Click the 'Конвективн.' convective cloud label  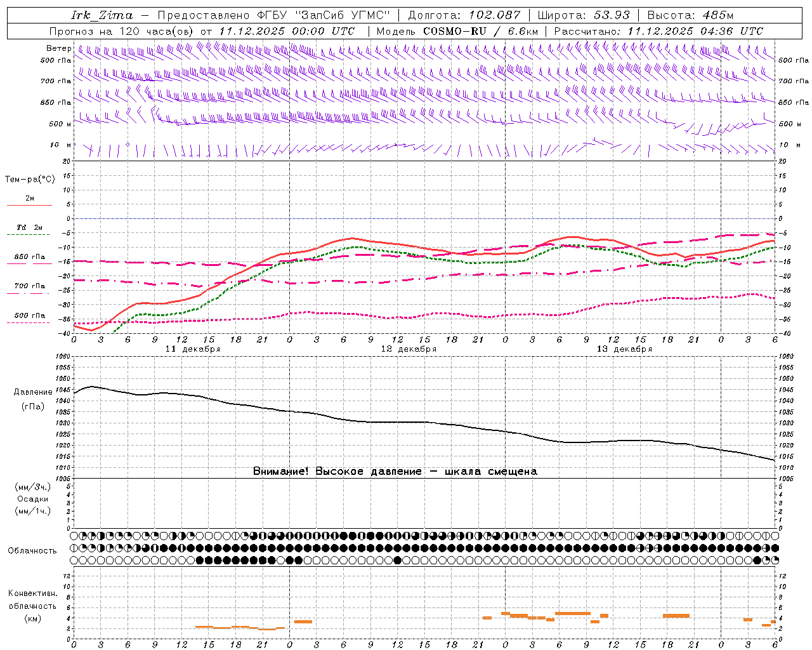tap(33, 594)
